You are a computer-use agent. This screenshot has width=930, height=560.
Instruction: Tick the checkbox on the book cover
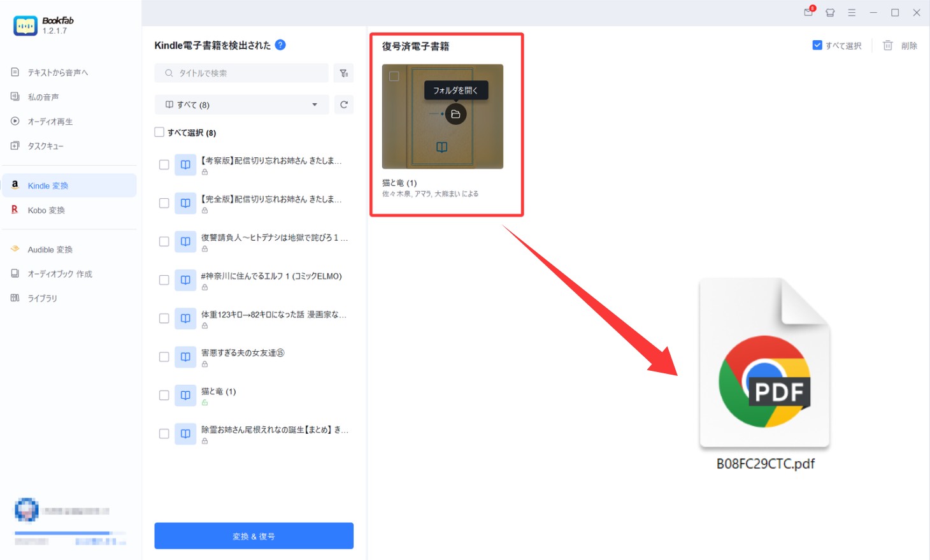394,76
